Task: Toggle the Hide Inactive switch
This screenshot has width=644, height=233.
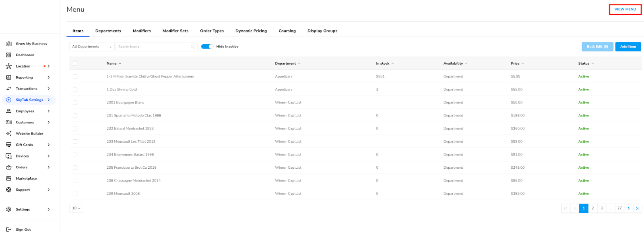Action: pyautogui.click(x=207, y=47)
